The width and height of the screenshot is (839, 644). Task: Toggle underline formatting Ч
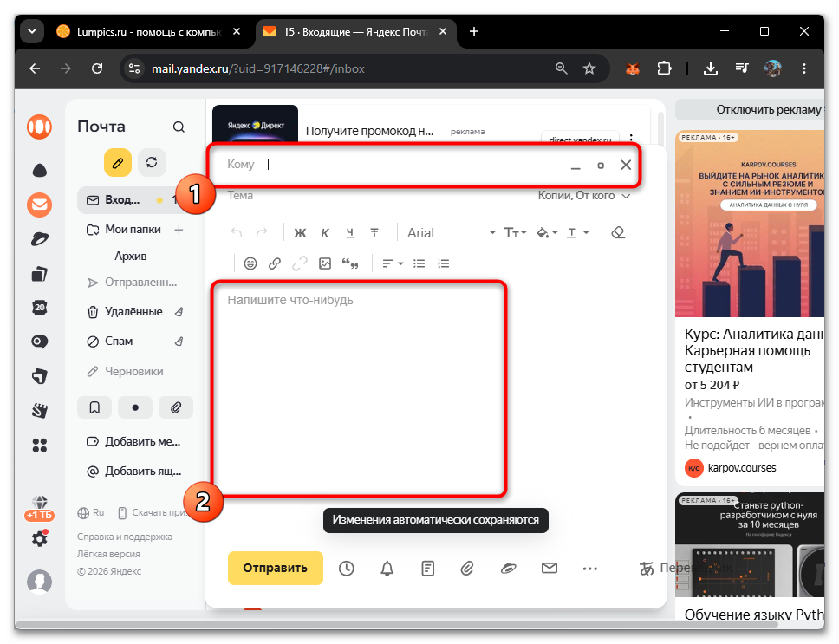350,233
